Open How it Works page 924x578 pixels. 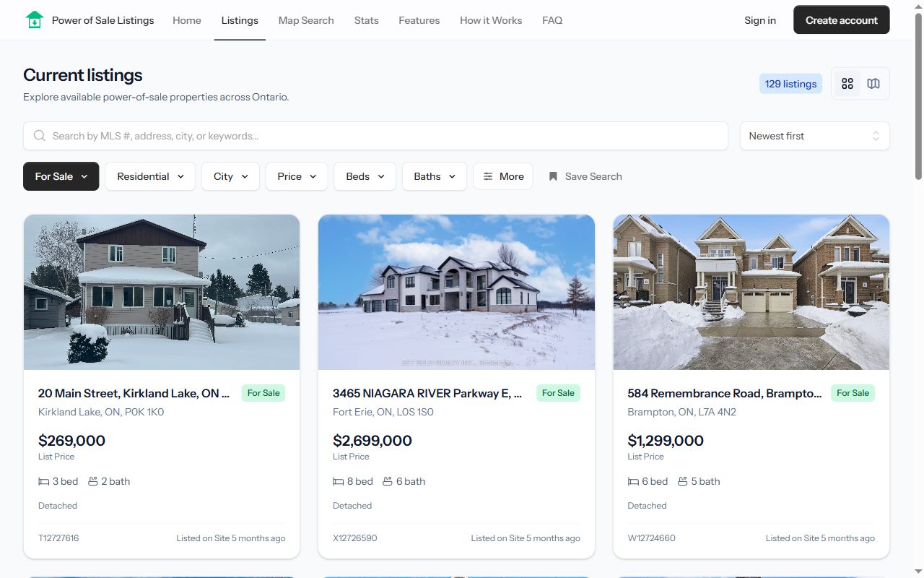click(x=491, y=20)
